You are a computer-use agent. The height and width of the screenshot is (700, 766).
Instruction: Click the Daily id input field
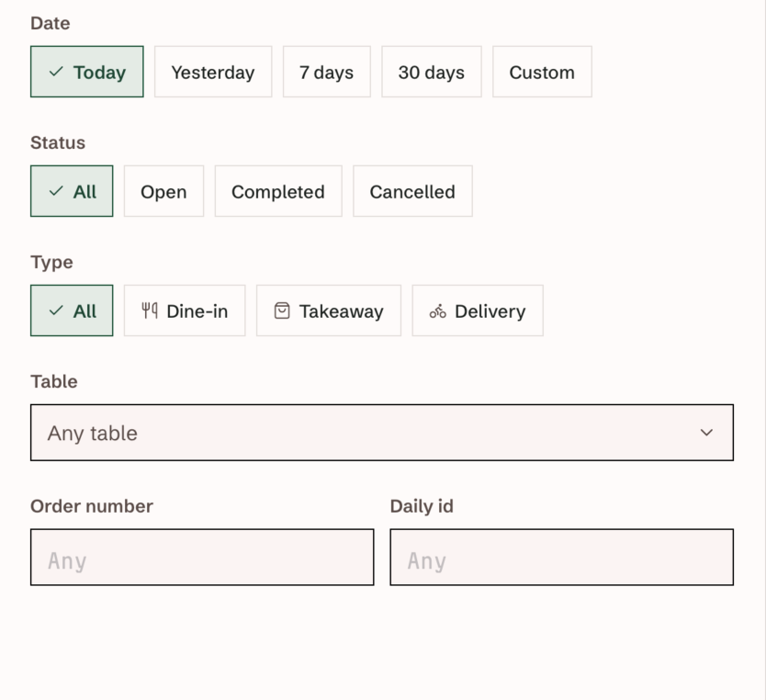[562, 557]
